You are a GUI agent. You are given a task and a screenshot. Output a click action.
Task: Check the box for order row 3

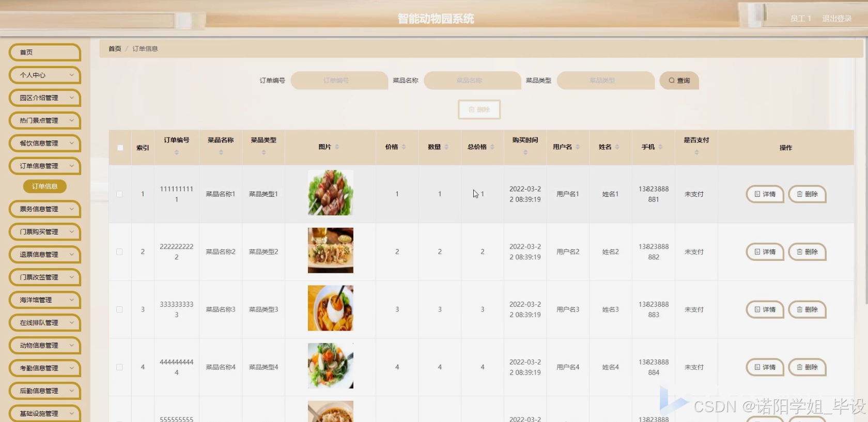119,309
